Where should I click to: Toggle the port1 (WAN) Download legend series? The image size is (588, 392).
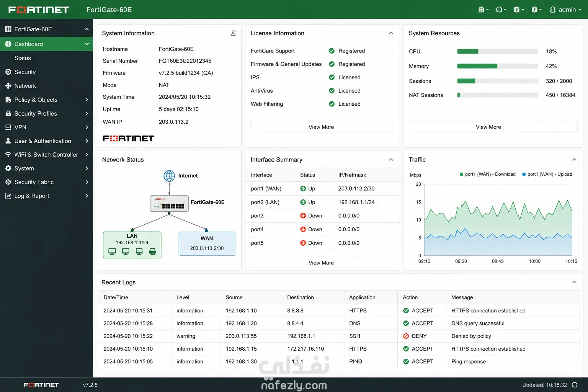(487, 174)
